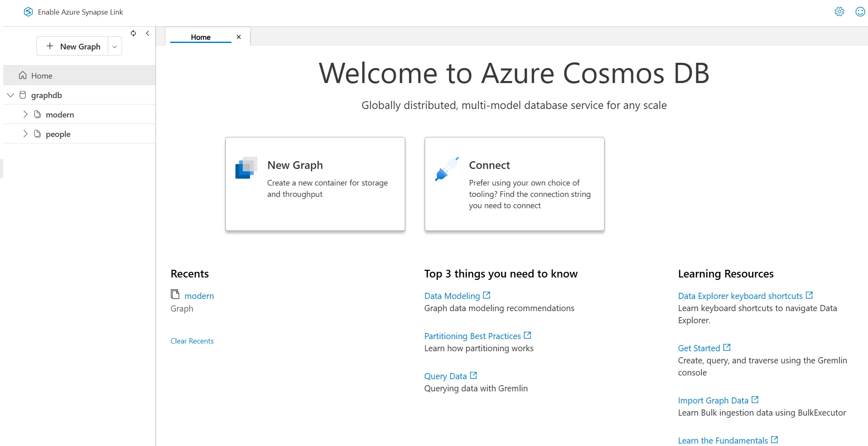The height and width of the screenshot is (446, 868).
Task: Open Learn the Fundamentals link
Action: point(723,441)
